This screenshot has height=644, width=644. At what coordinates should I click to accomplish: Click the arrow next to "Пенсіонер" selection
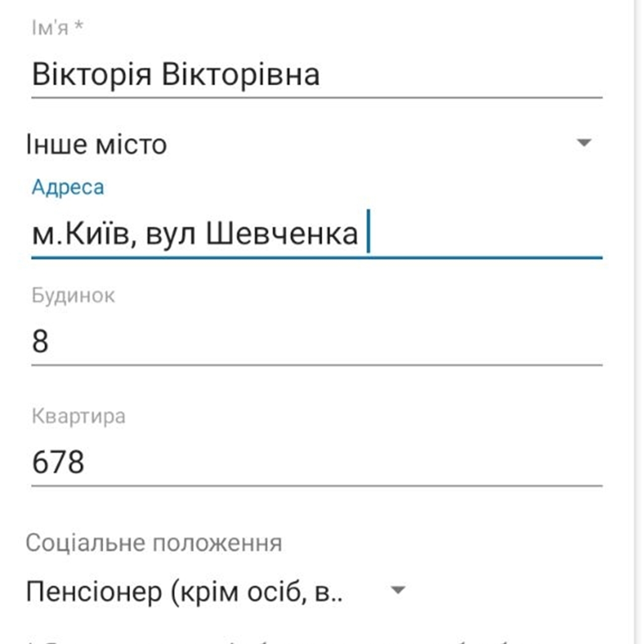(397, 590)
